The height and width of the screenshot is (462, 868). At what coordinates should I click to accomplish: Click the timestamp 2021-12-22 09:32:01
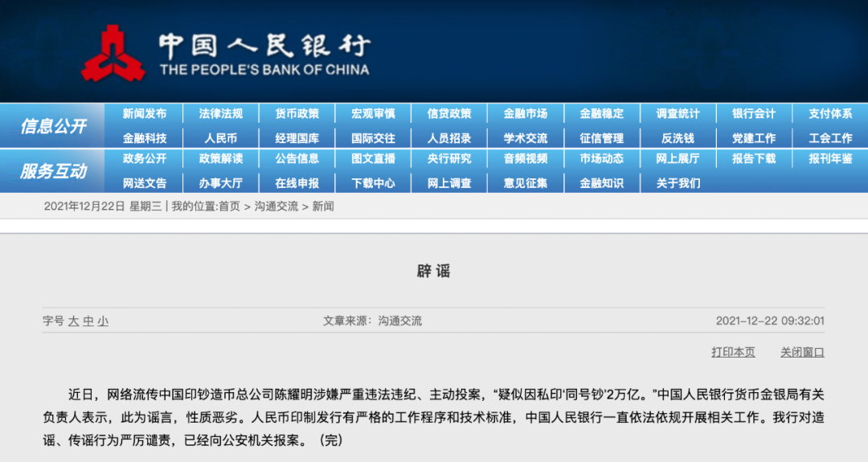(x=770, y=321)
